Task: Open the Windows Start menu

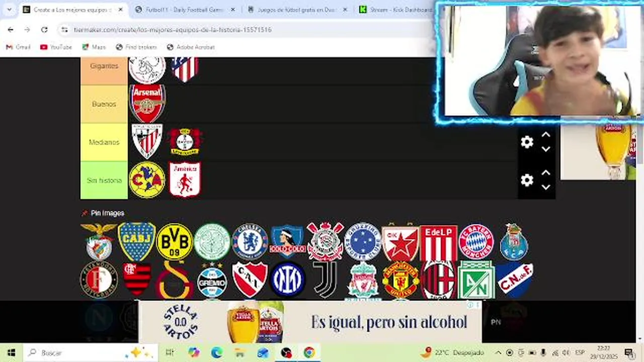Action: click(11, 352)
